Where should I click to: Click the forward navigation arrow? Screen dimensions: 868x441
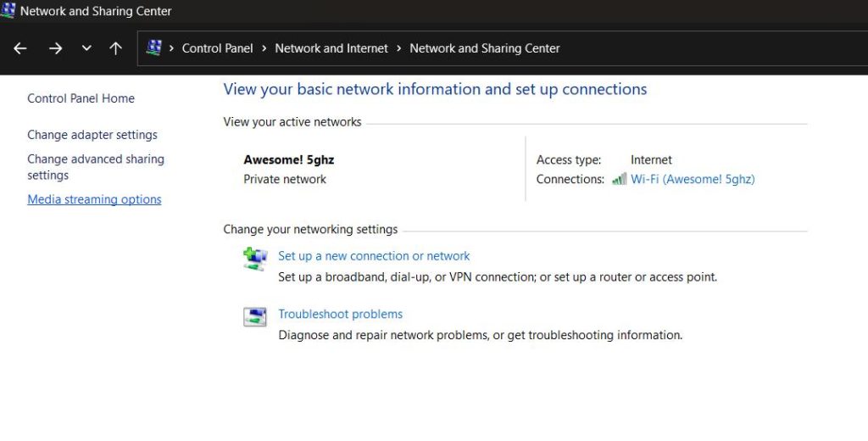55,49
